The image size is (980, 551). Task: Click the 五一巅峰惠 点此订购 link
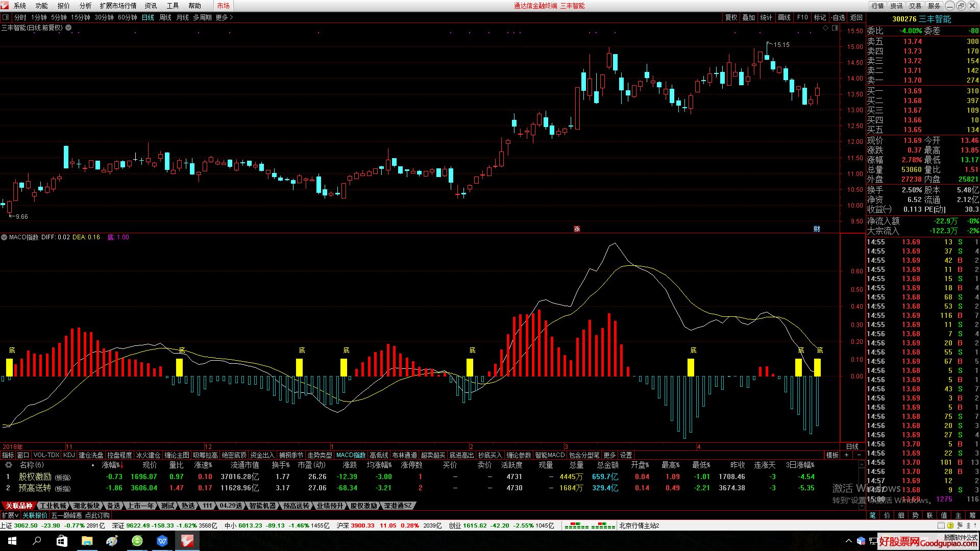point(81,515)
